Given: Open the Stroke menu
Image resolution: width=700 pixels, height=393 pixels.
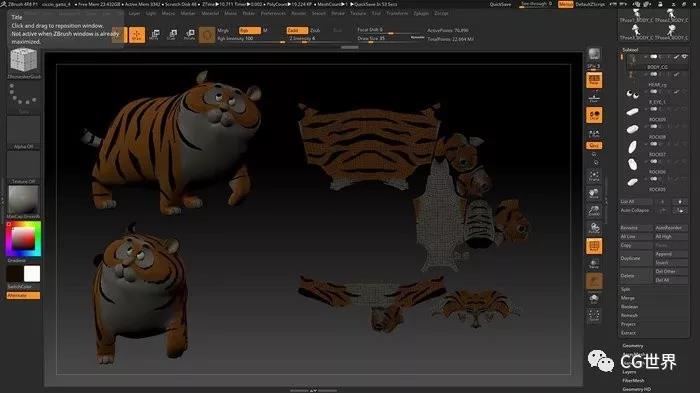Looking at the screenshot, I should [338, 13].
